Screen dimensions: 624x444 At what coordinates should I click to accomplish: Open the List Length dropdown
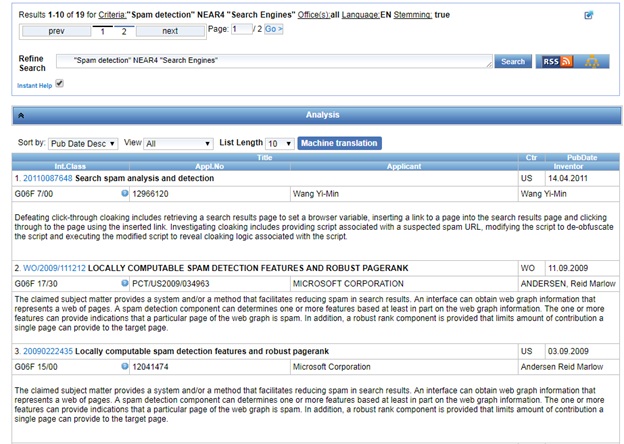click(279, 144)
